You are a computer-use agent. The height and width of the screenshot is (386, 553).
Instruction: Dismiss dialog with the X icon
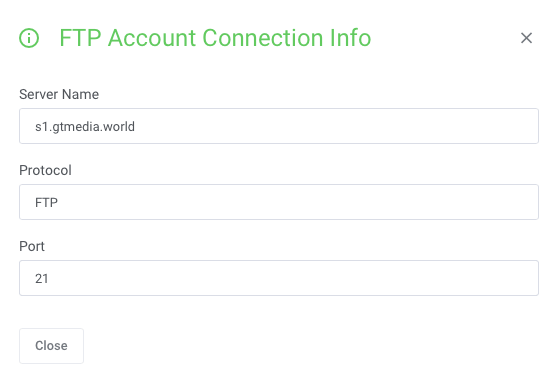(x=526, y=38)
